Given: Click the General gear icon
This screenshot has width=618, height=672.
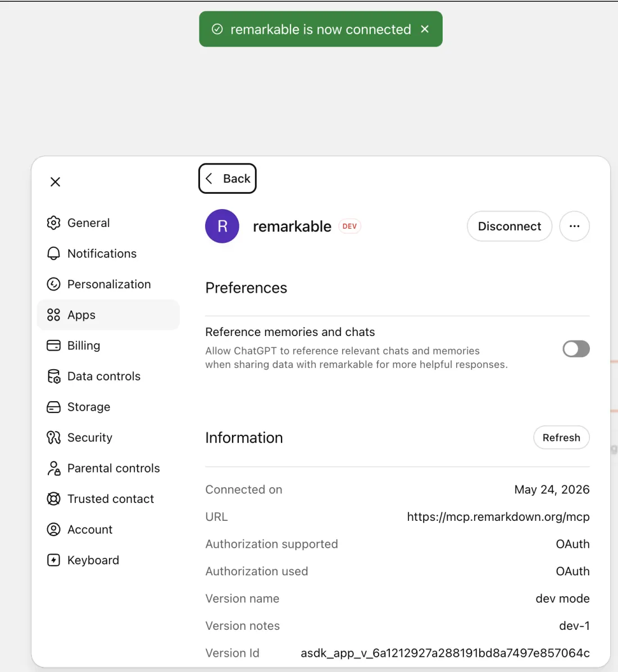Looking at the screenshot, I should 53,223.
